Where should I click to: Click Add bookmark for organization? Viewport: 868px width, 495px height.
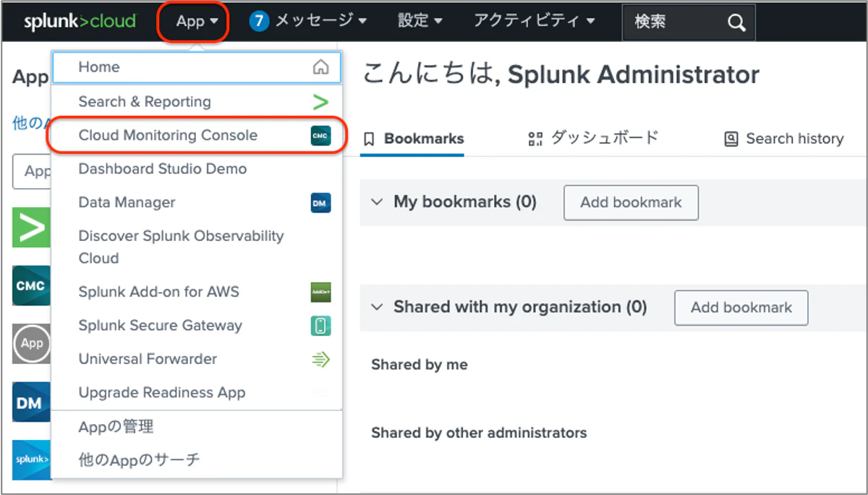click(741, 308)
